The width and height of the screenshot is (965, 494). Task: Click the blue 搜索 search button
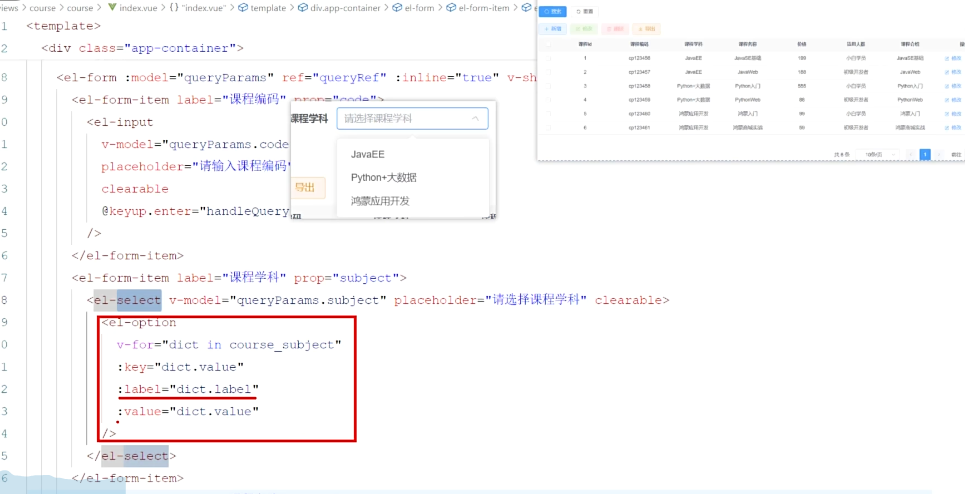(x=552, y=12)
